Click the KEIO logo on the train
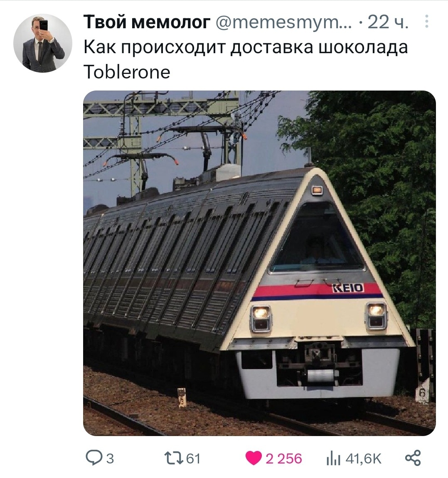 coord(348,287)
